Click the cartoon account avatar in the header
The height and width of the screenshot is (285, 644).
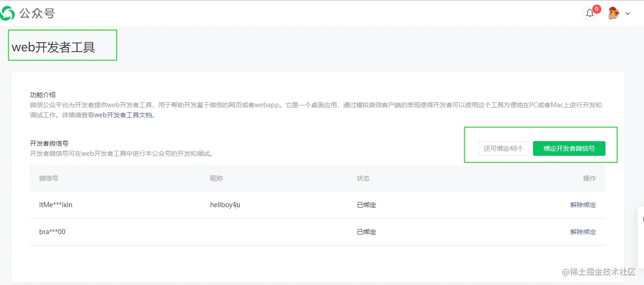(613, 13)
